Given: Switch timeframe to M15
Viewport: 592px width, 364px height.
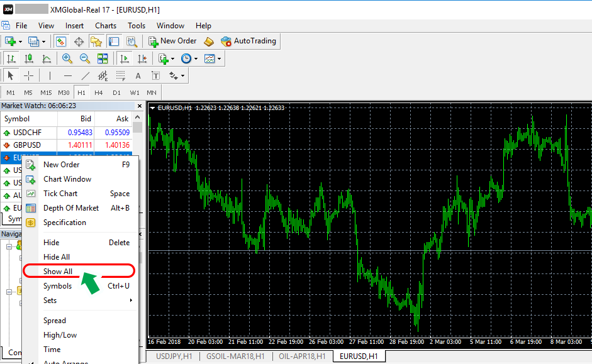Looking at the screenshot, I should [x=46, y=93].
